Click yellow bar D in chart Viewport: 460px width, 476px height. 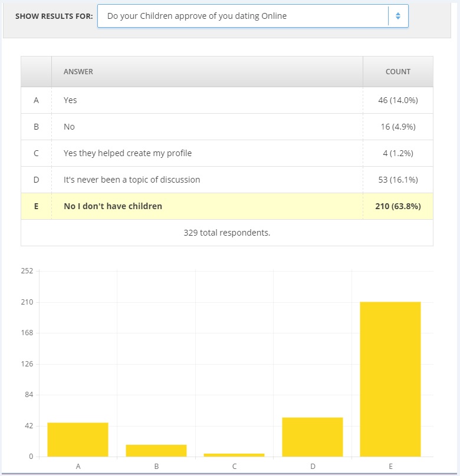pyautogui.click(x=313, y=437)
